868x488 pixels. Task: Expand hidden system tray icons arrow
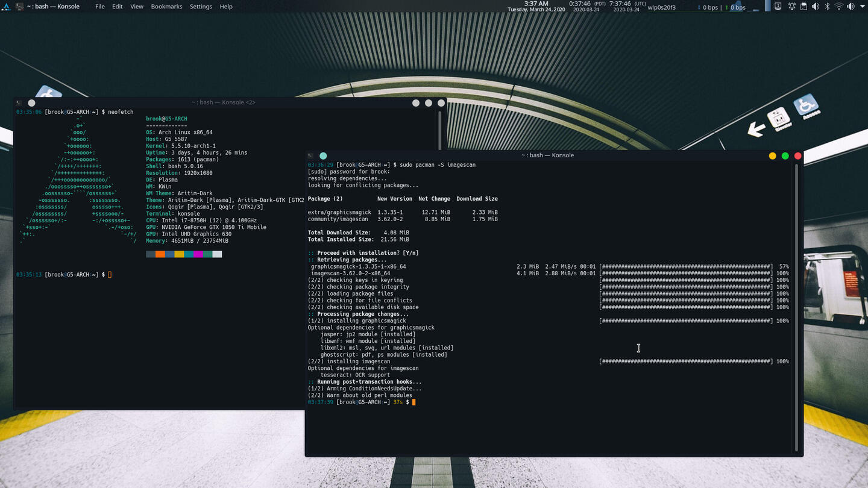click(862, 7)
